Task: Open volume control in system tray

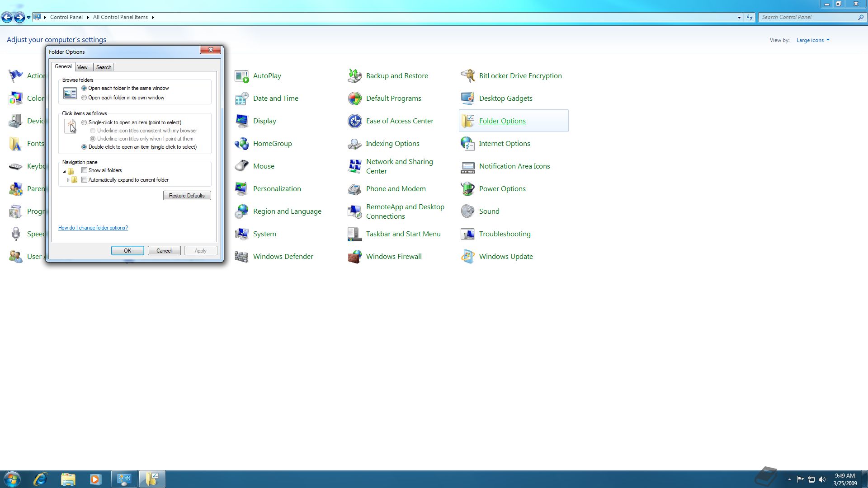Action: (822, 479)
